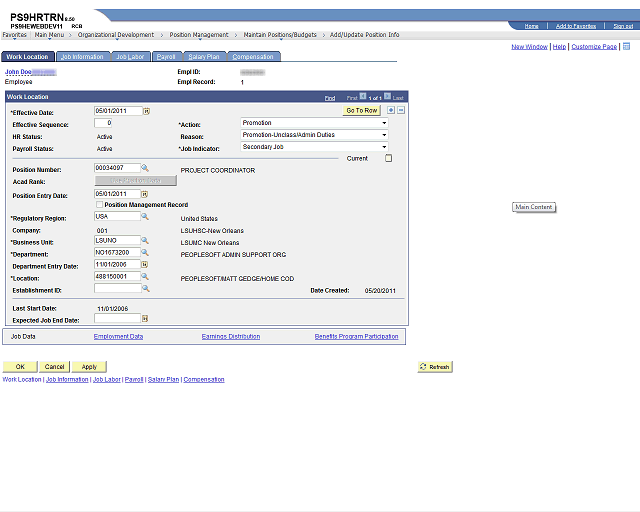Click the Apply button

click(89, 367)
